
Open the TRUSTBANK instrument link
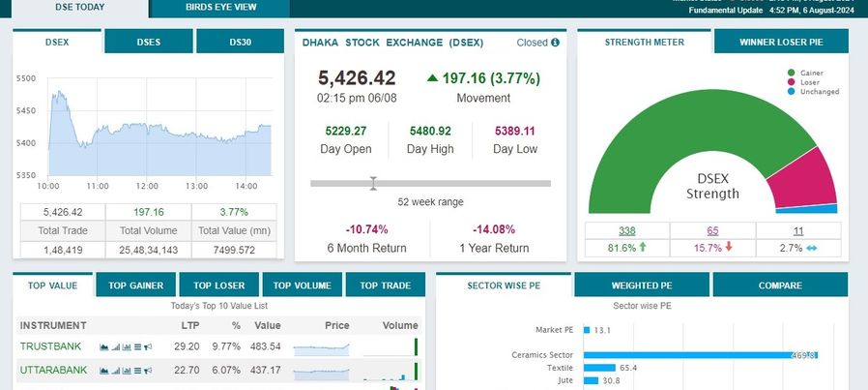click(x=50, y=346)
